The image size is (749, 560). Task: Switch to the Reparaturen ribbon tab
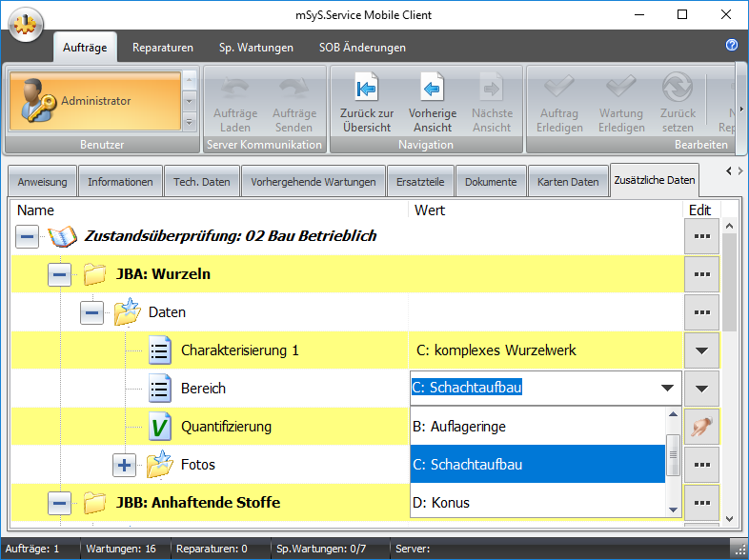click(163, 48)
